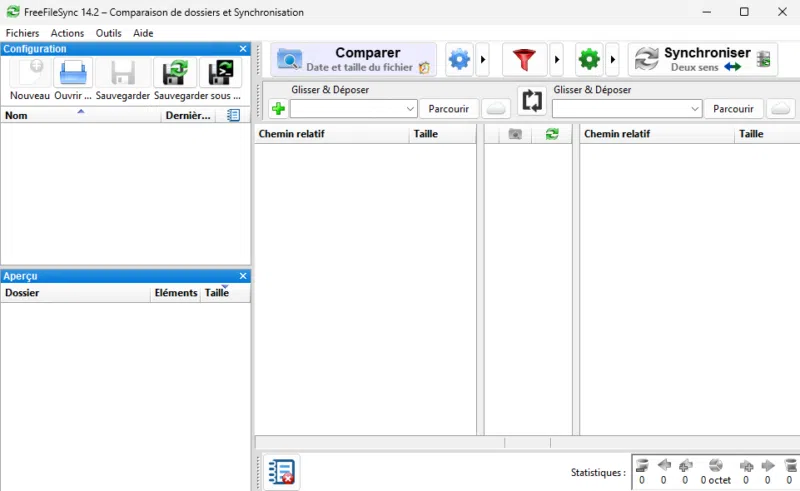Close the Configuration panel
This screenshot has width=800, height=491.
243,49
